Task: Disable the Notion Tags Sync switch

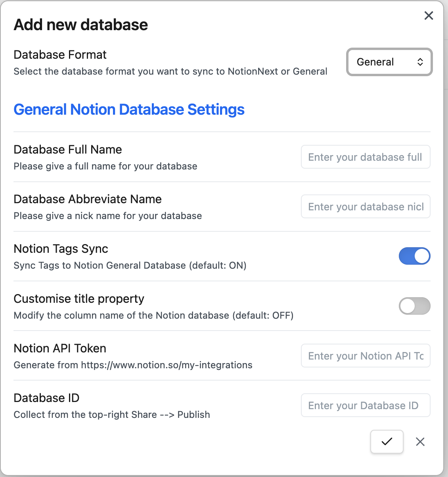Action: click(x=414, y=256)
